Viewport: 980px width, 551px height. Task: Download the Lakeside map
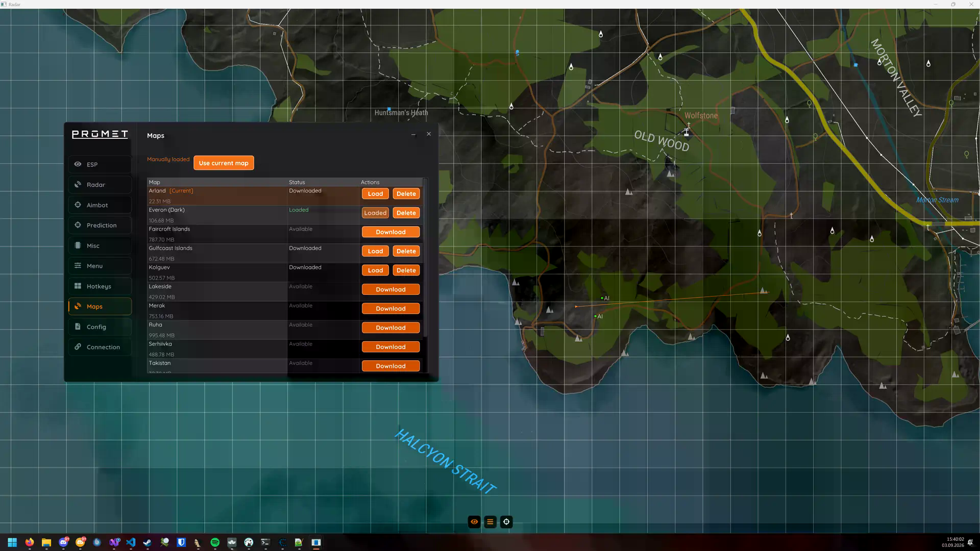[391, 289]
